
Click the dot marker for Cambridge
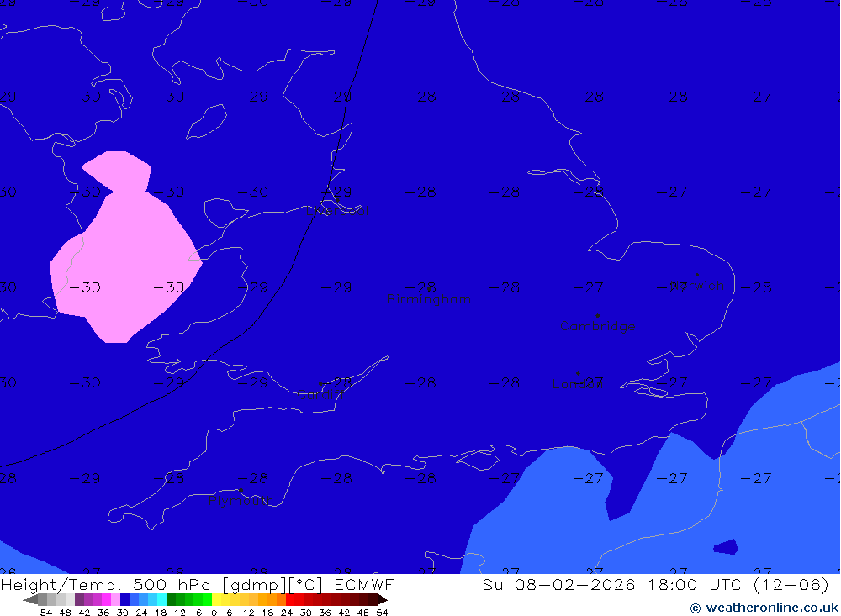pyautogui.click(x=597, y=316)
